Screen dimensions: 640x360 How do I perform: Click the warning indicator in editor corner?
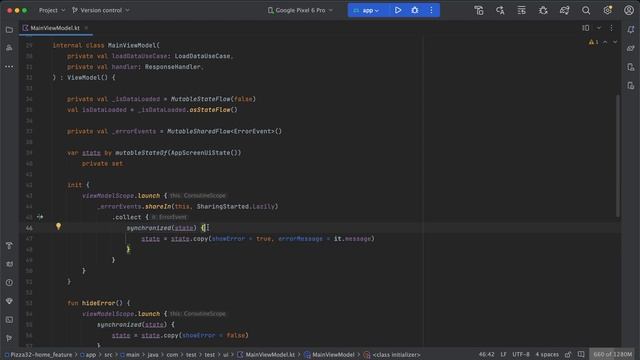click(x=593, y=42)
